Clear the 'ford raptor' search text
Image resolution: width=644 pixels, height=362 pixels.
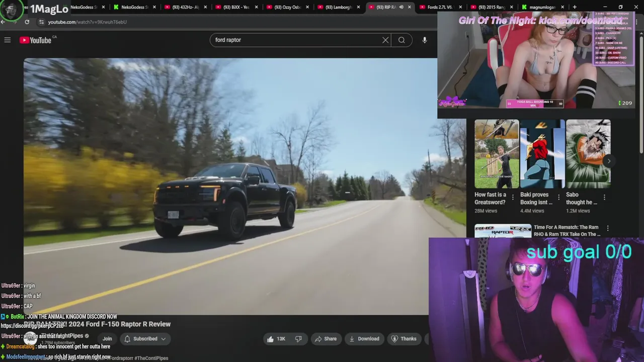[x=385, y=40]
